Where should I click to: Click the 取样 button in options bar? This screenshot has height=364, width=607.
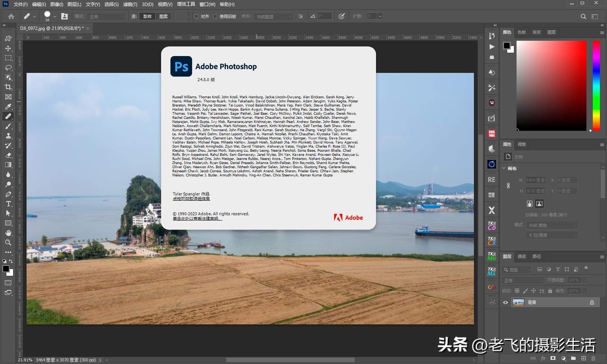pos(147,16)
